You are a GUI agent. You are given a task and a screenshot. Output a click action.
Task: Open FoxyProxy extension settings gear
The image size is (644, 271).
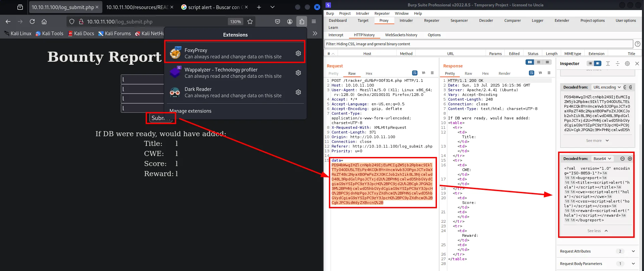pos(298,53)
